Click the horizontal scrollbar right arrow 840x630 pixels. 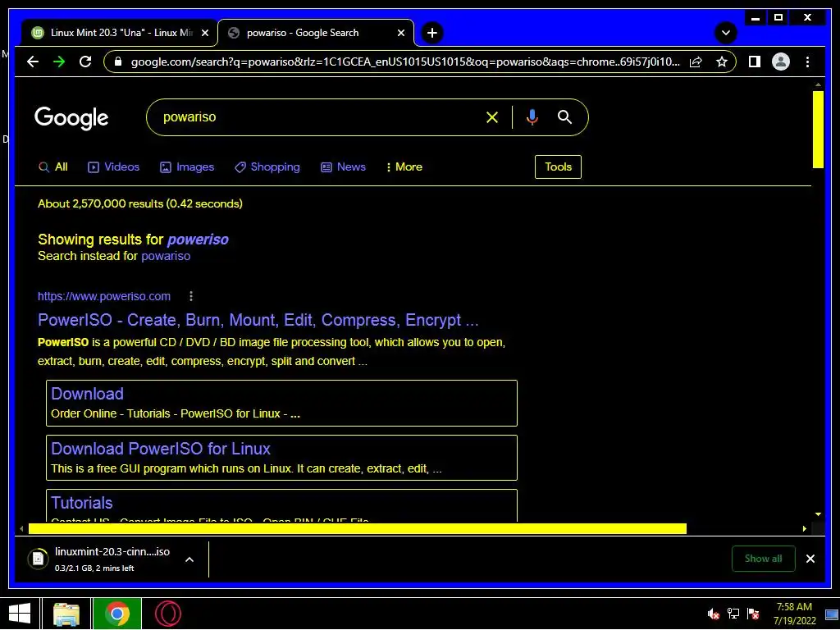[805, 529]
